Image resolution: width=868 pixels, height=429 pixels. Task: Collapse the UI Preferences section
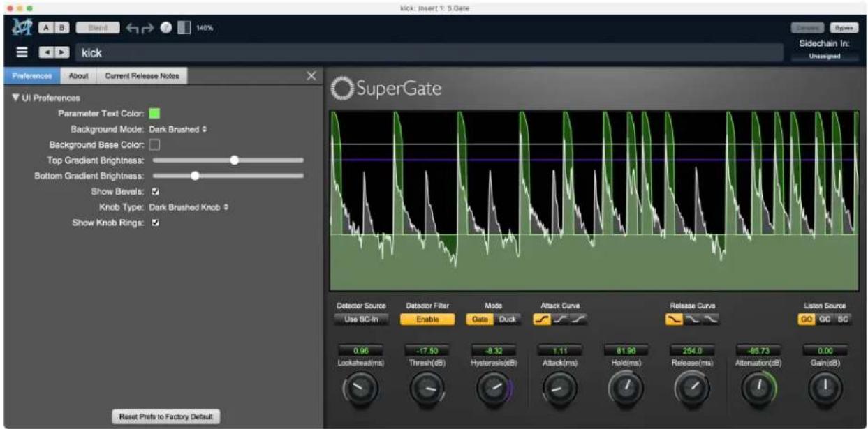point(15,98)
